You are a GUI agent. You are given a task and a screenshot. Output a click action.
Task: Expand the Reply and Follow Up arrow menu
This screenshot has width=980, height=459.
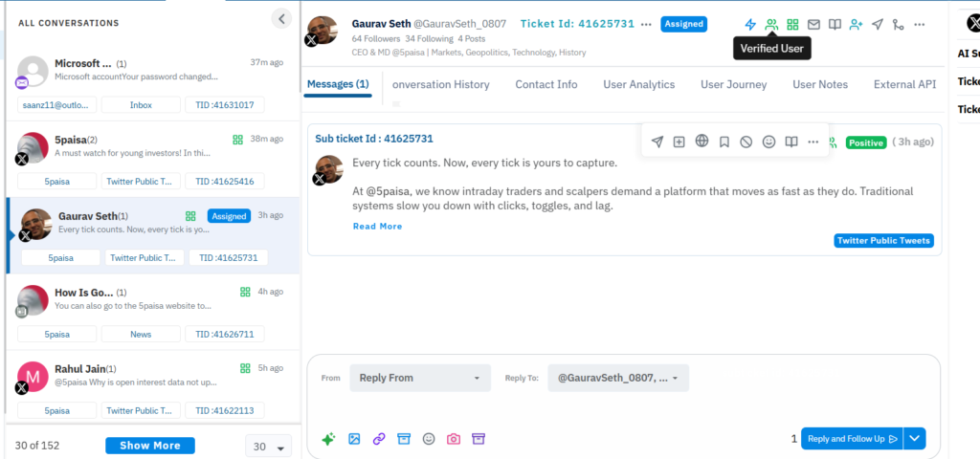pos(916,439)
